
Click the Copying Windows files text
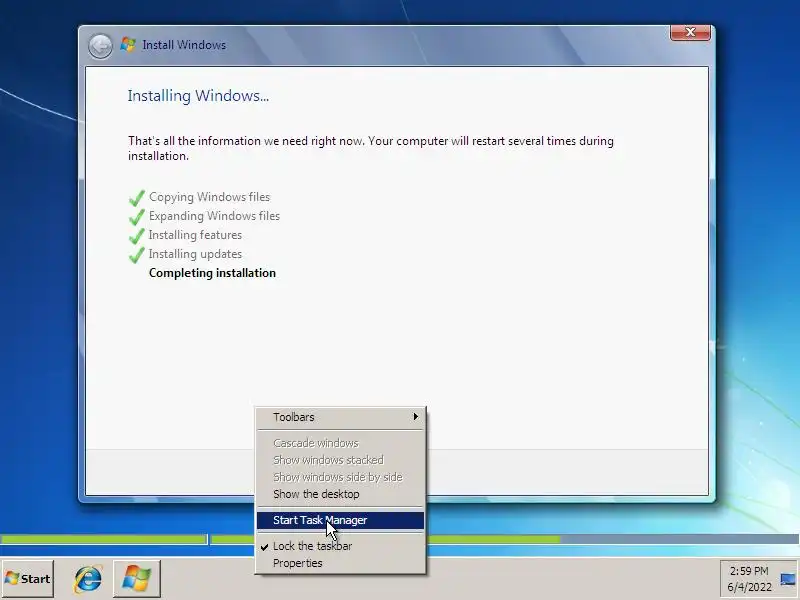coord(209,197)
